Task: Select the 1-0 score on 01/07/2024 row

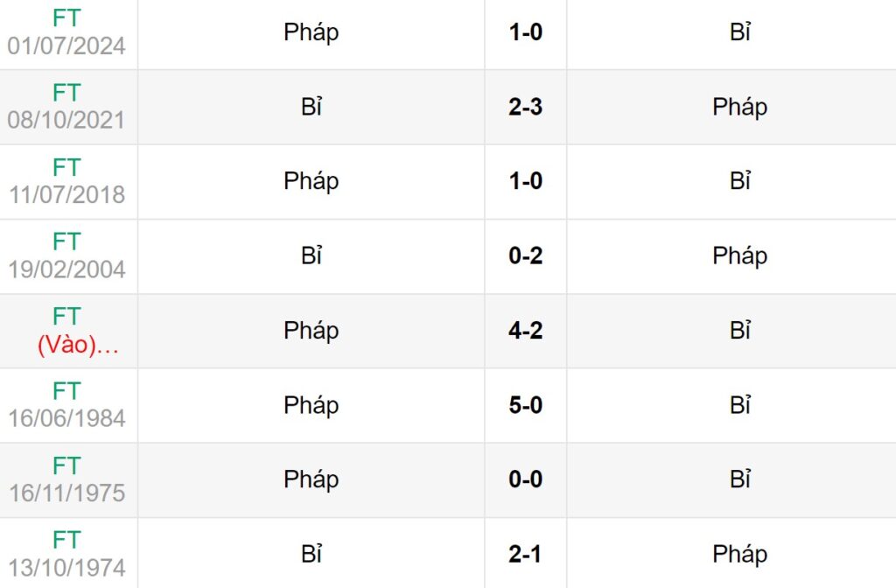Action: tap(525, 32)
